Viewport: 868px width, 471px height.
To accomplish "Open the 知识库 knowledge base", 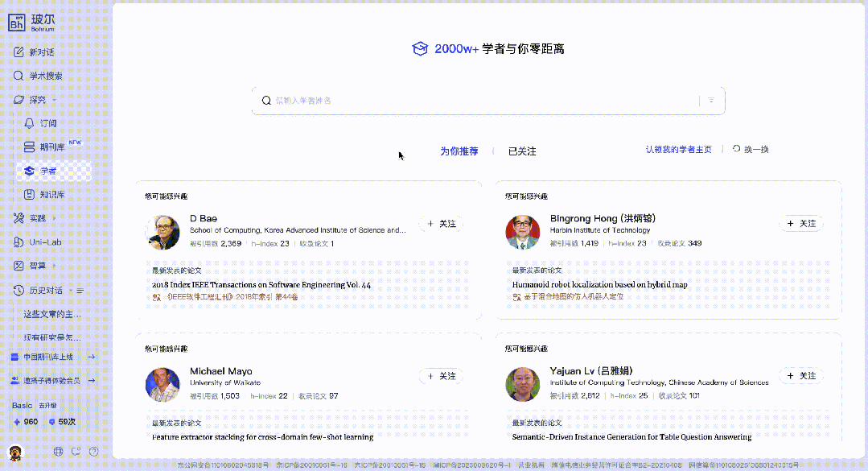I will 51,195.
